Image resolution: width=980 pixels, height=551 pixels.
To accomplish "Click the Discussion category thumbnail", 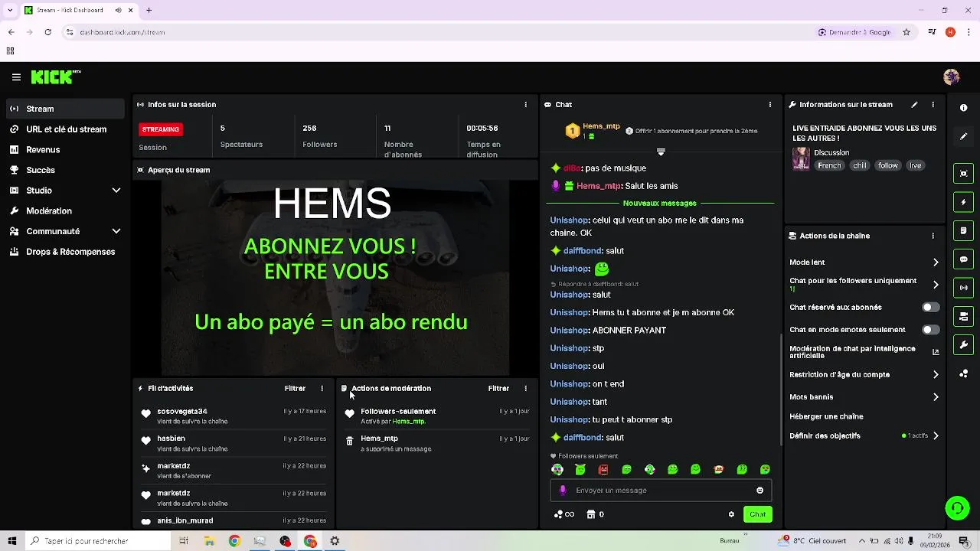I will click(x=801, y=158).
